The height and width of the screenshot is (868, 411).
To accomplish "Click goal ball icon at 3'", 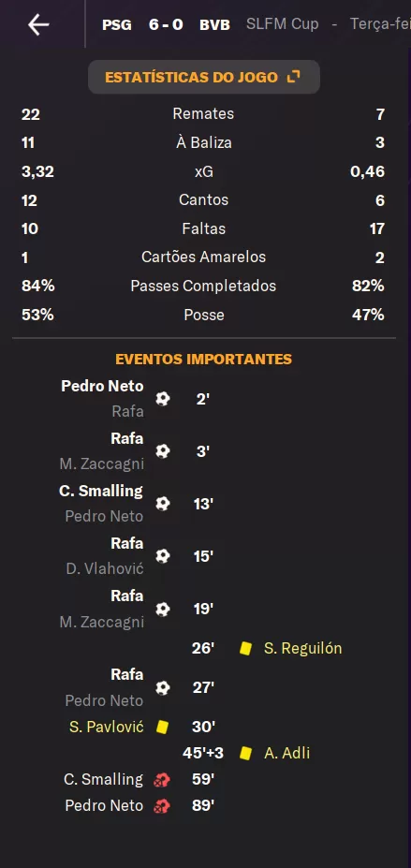I will click(163, 451).
